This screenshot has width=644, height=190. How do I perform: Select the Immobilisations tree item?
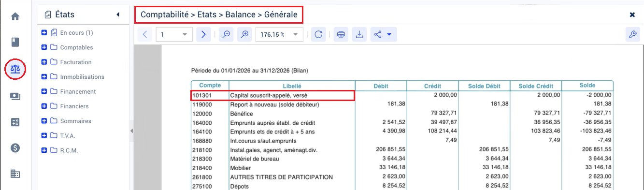(x=82, y=77)
